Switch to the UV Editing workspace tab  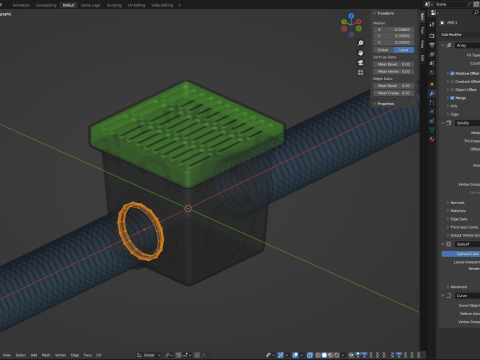(136, 5)
